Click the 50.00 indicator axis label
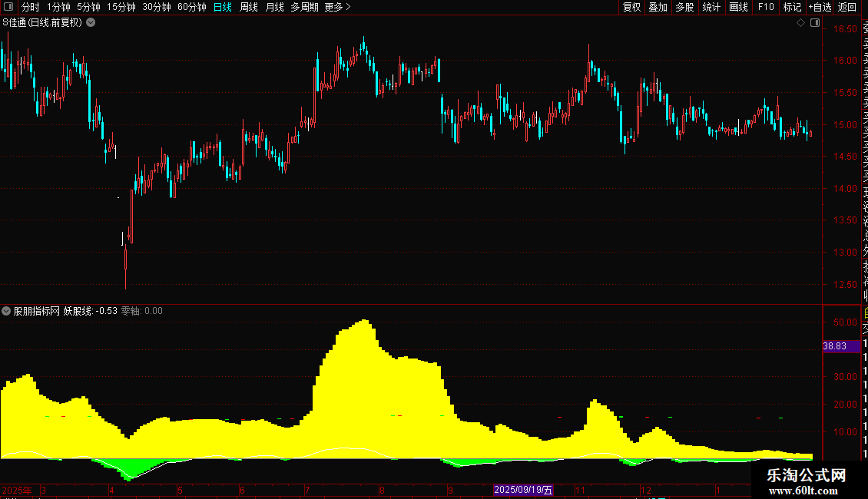The width and height of the screenshot is (868, 499). (x=845, y=322)
